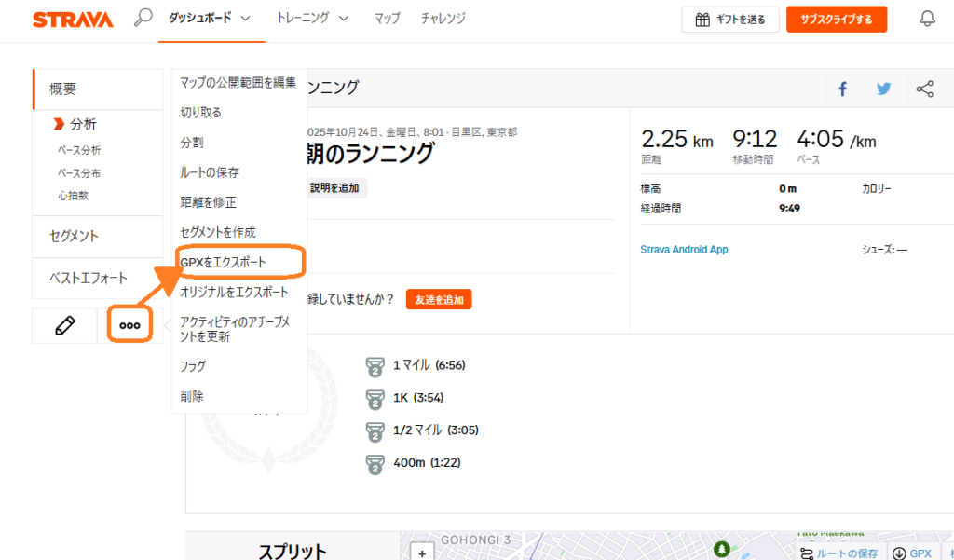This screenshot has width=954, height=560.
Task: Open the search magnifier icon
Action: 142,17
